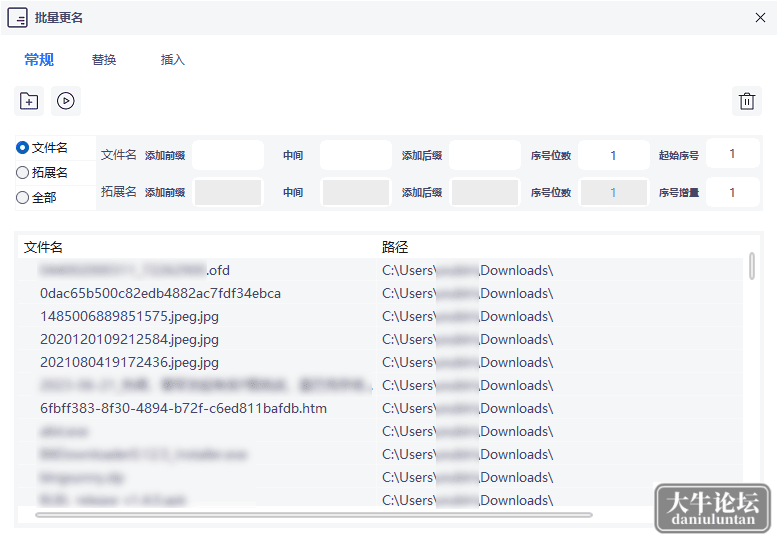Screen dimensions: 778x540
Task: Click the 拓展名 序号位数 disabled field
Action: [x=614, y=192]
